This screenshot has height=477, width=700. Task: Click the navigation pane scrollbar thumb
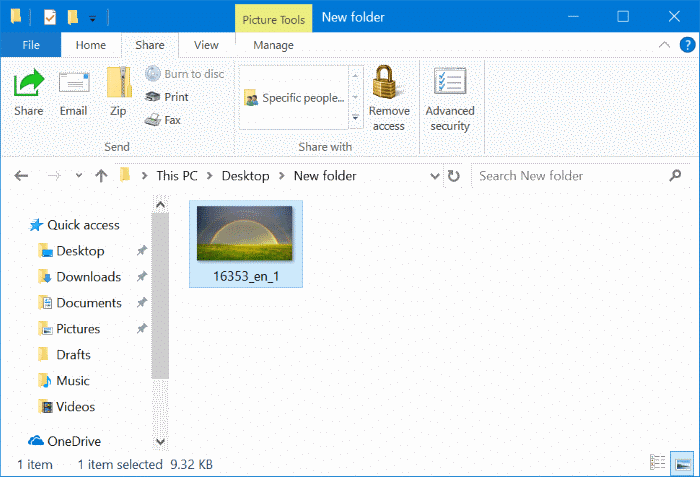pyautogui.click(x=160, y=296)
